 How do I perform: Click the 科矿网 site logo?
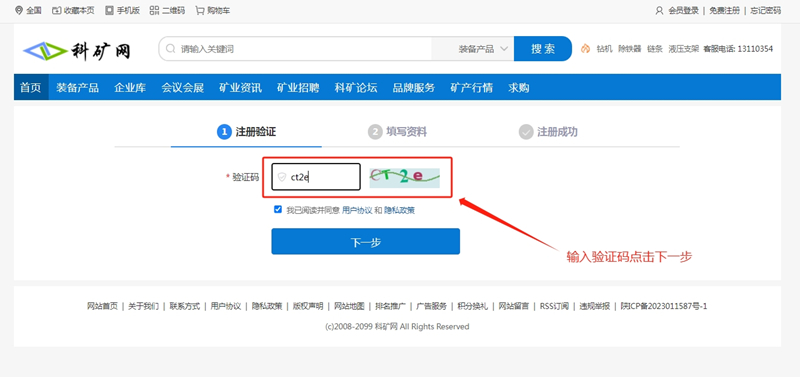click(x=77, y=51)
